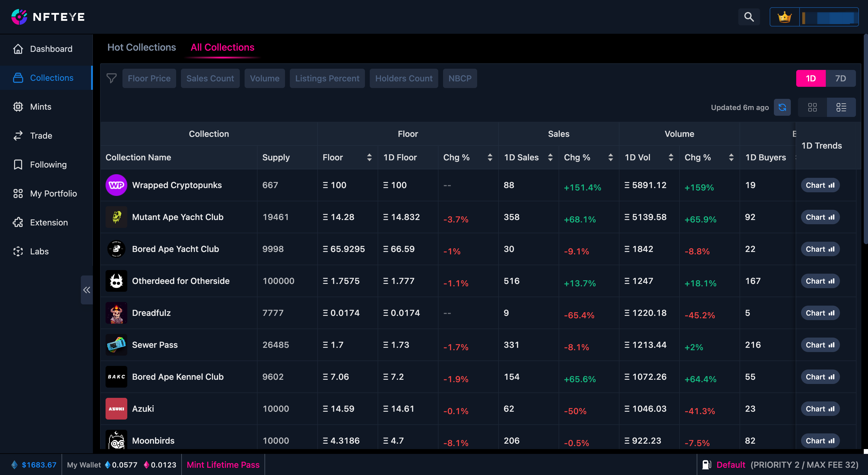
Task: Click the refresh data icon
Action: pyautogui.click(x=782, y=107)
